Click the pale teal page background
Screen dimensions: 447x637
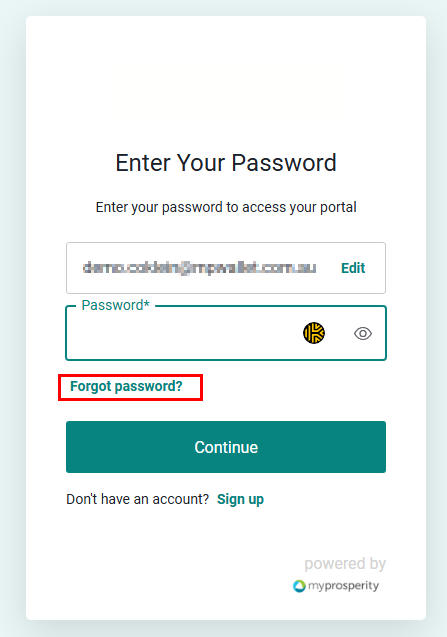tap(12, 318)
